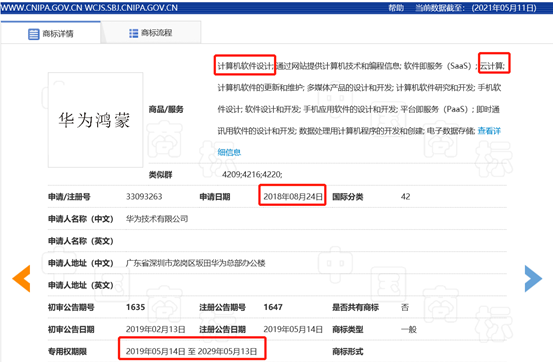
Task: Click the 软件即服务（SaaS） text
Action: 438,66
